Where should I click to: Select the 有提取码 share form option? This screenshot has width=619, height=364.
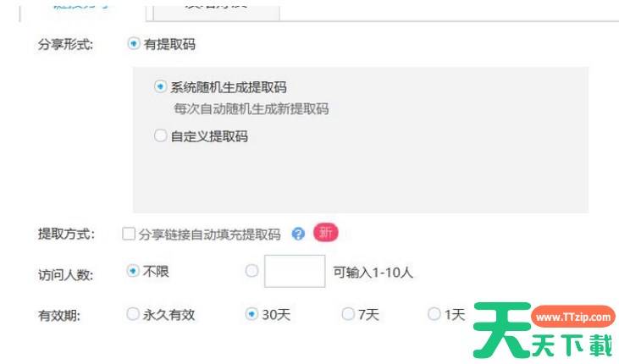click(134, 43)
